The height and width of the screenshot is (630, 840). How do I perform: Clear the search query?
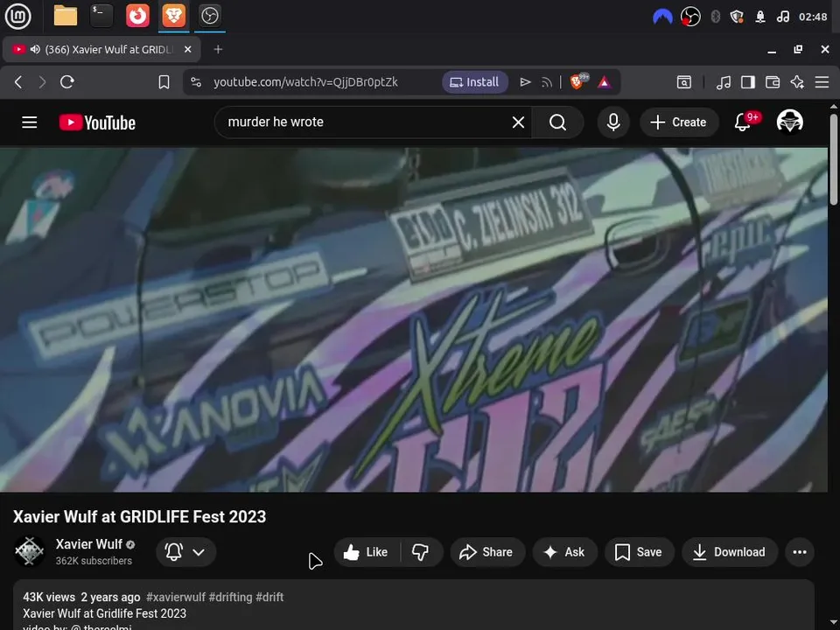(x=518, y=122)
